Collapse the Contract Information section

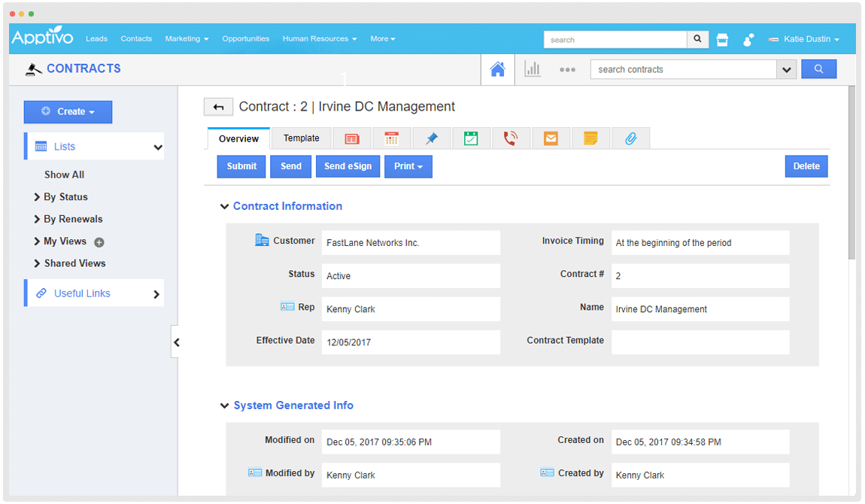click(224, 206)
